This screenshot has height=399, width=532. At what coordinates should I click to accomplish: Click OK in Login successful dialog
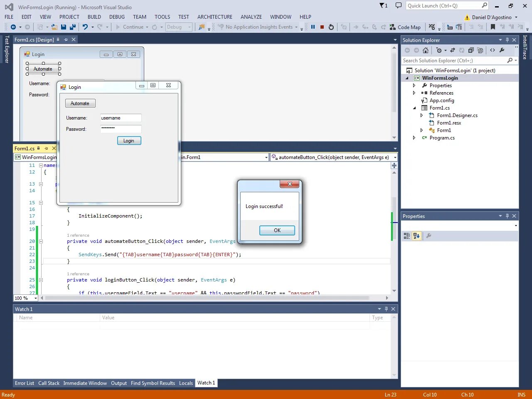277,230
